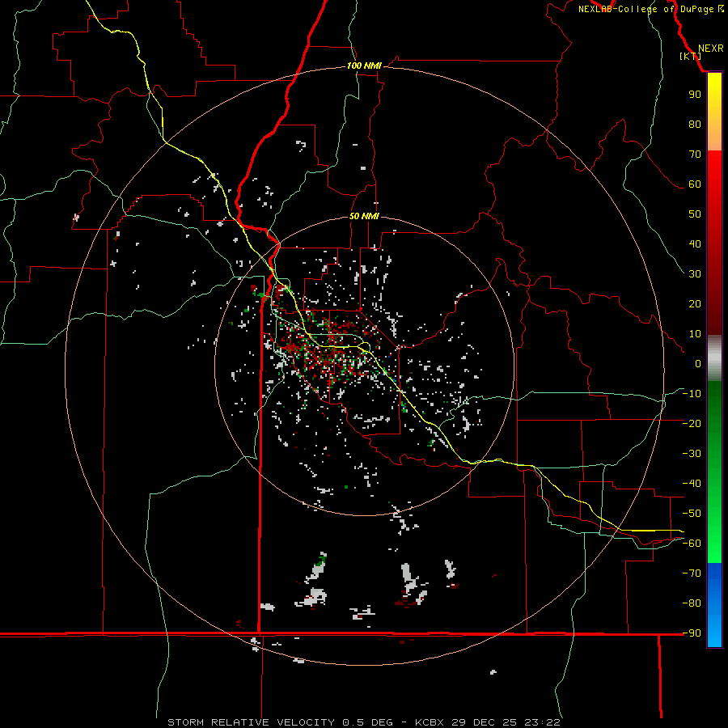Click the "-40" scale value
Screen dimensions: 728x728
[x=692, y=484]
